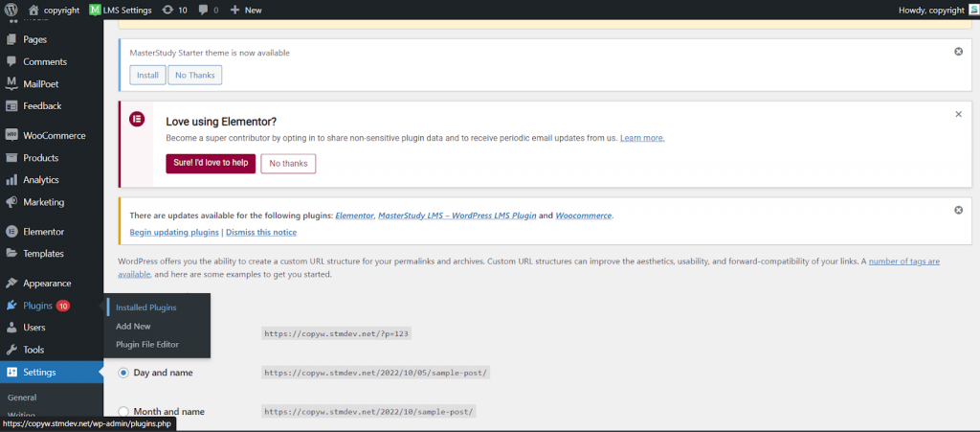Close the Love using Elementor notice
The image size is (980, 432).
[958, 114]
